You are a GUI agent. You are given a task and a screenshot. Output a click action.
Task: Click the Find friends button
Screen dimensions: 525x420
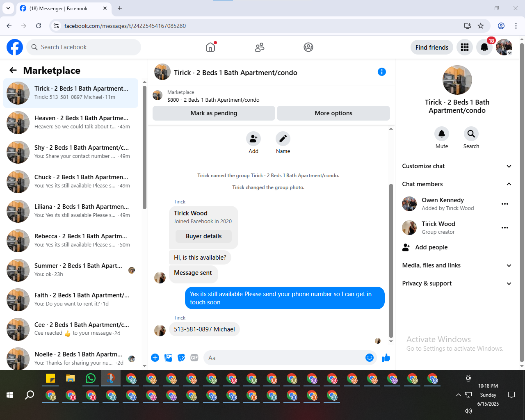click(x=432, y=47)
